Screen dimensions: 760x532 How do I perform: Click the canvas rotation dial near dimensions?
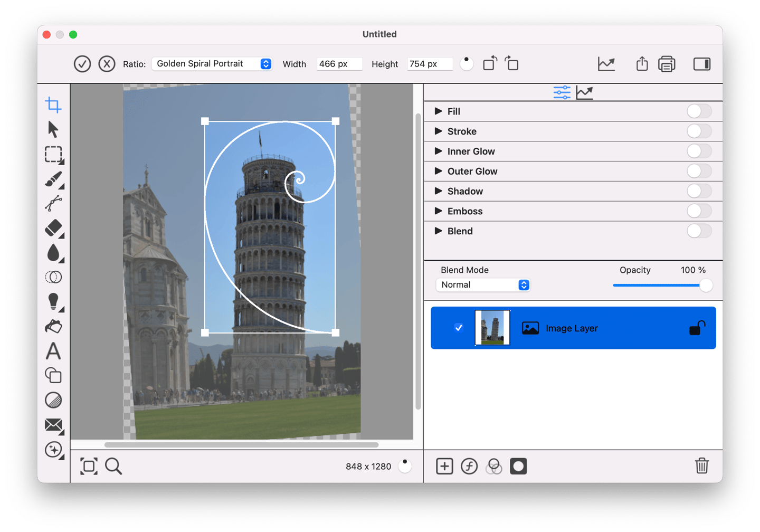405,466
